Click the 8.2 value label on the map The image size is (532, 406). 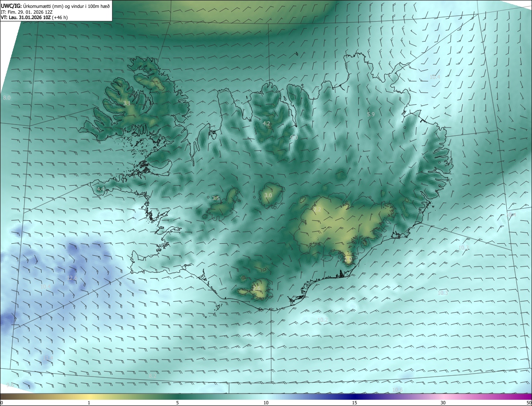coord(153,376)
